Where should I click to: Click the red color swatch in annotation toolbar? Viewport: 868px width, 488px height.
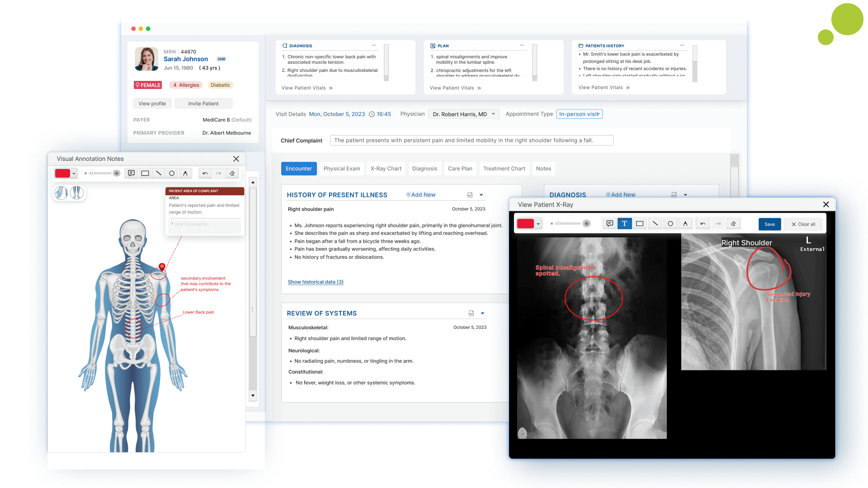click(62, 173)
